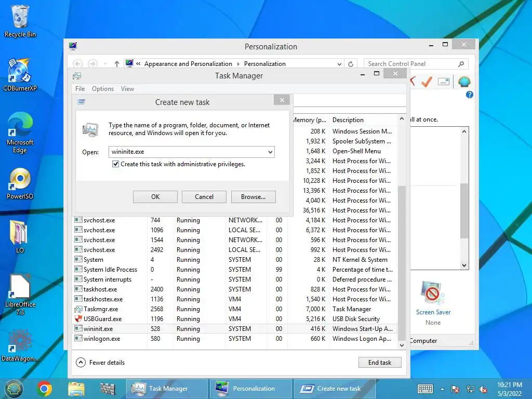Select the taskhostex.exe process row
Viewport: 532px width, 399px height.
coord(234,299)
